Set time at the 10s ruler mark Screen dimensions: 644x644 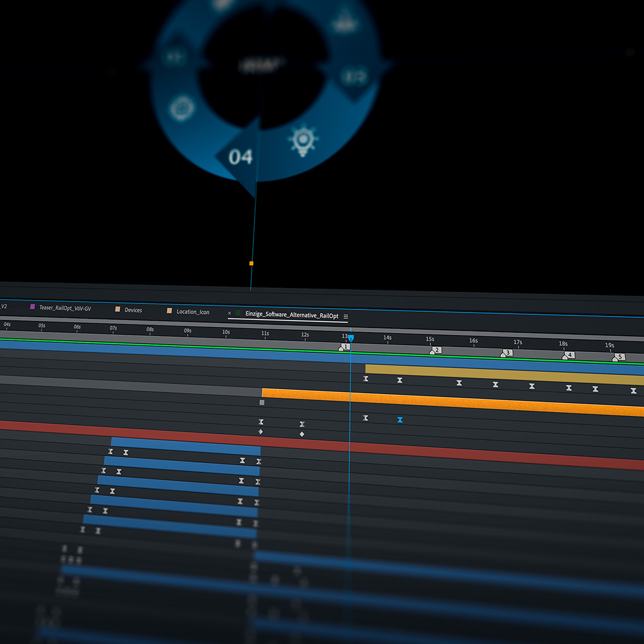tap(226, 332)
